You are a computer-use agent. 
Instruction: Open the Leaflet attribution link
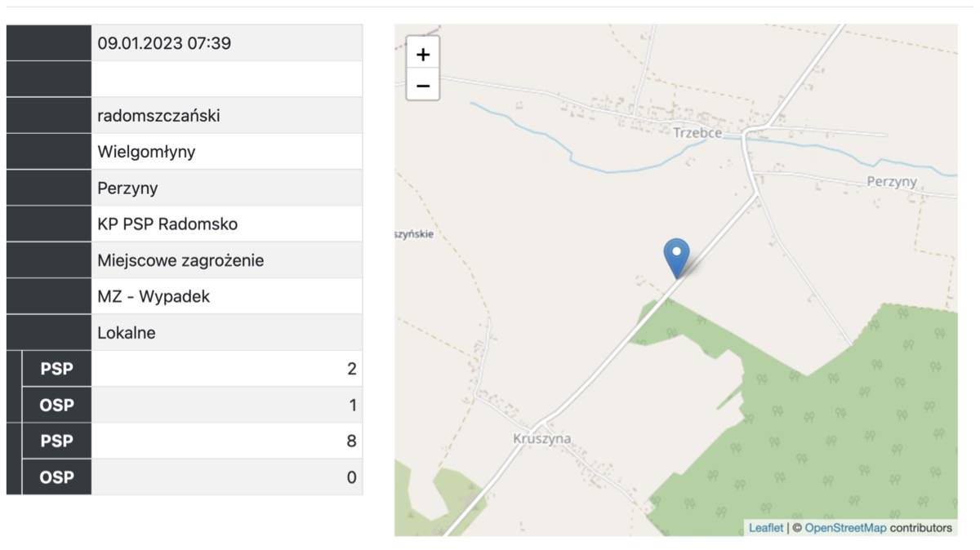[x=765, y=528]
